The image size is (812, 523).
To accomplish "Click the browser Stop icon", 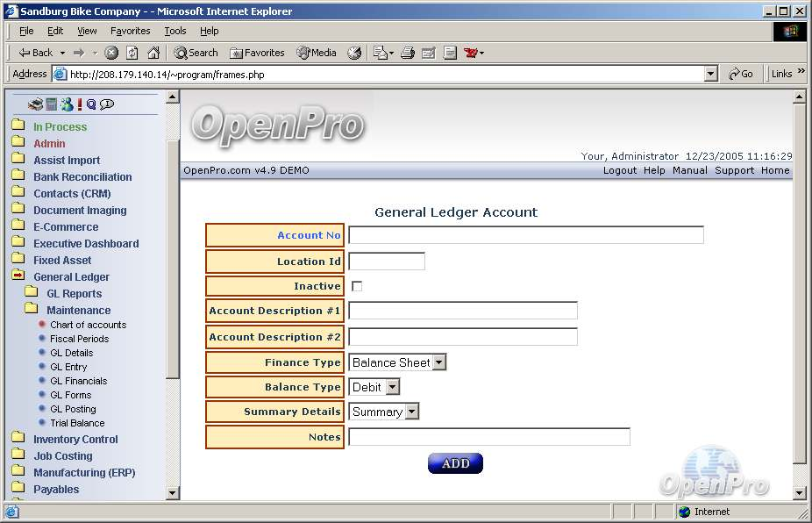I will click(111, 53).
